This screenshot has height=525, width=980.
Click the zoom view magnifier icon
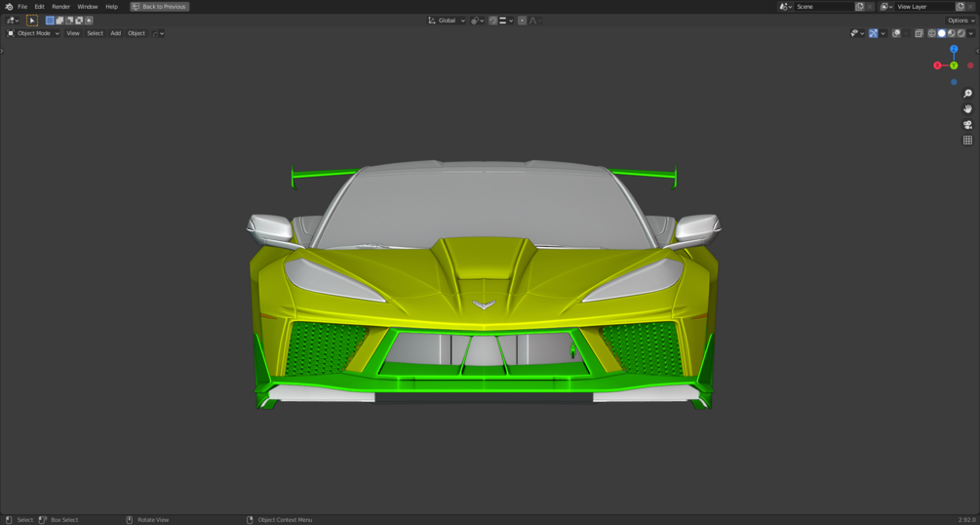(967, 94)
